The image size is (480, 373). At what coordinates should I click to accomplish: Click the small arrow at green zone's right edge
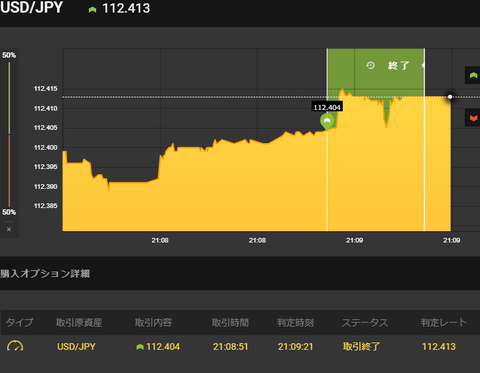pyautogui.click(x=423, y=65)
